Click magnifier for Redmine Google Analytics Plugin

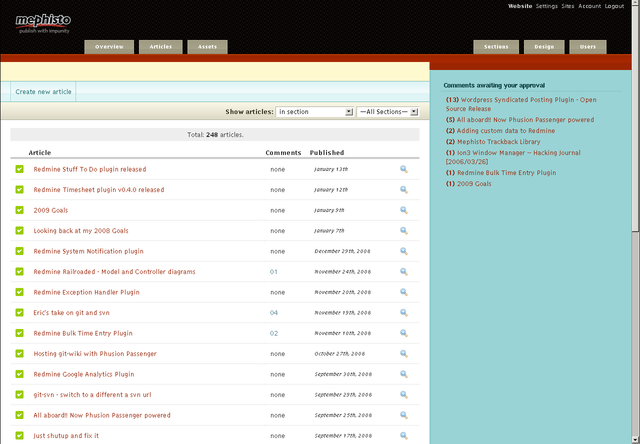[x=404, y=374]
